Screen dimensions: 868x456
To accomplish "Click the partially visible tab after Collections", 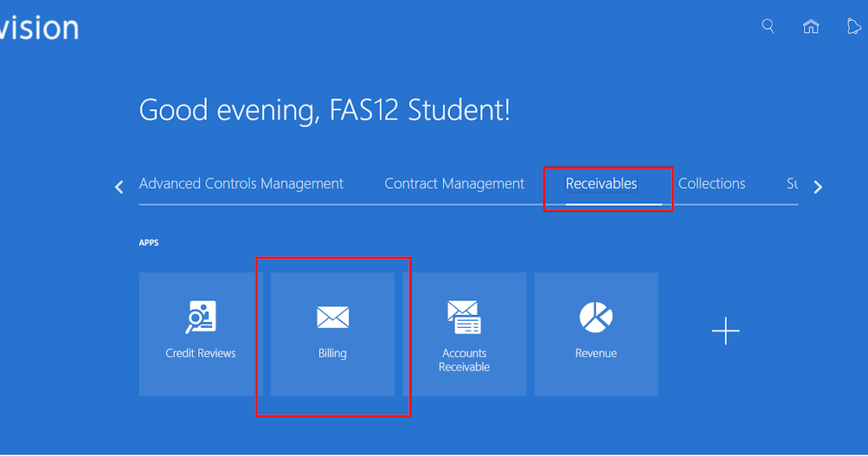I will (792, 184).
